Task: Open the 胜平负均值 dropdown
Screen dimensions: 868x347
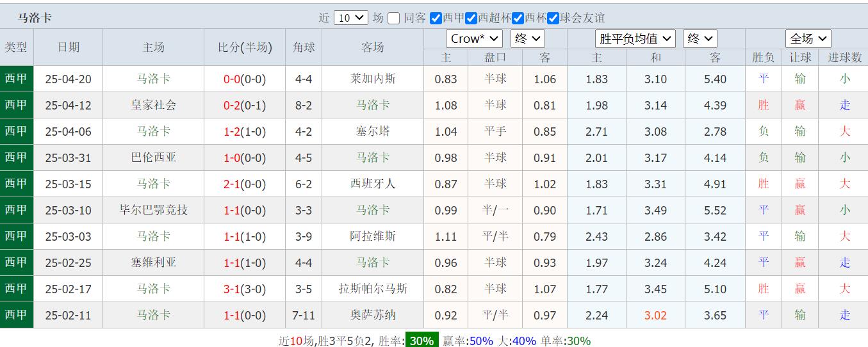Action: click(x=635, y=38)
